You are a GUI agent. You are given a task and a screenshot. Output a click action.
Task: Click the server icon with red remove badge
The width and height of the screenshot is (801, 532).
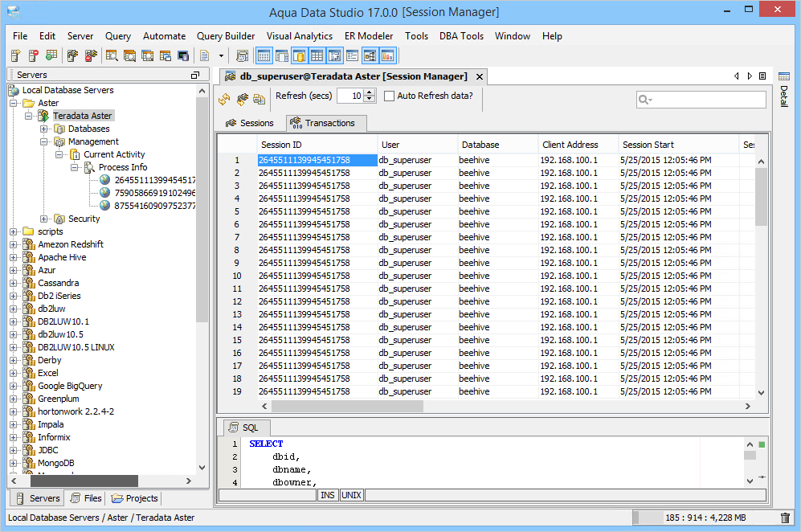(33, 55)
